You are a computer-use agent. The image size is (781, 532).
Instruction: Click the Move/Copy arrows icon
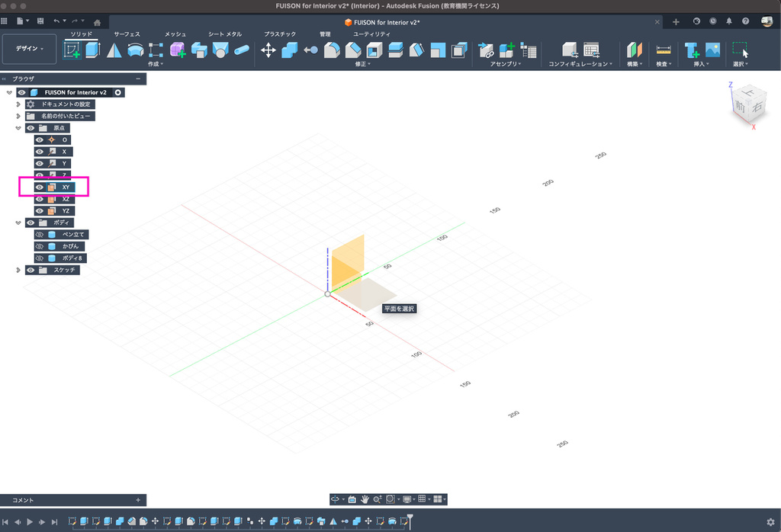click(268, 50)
